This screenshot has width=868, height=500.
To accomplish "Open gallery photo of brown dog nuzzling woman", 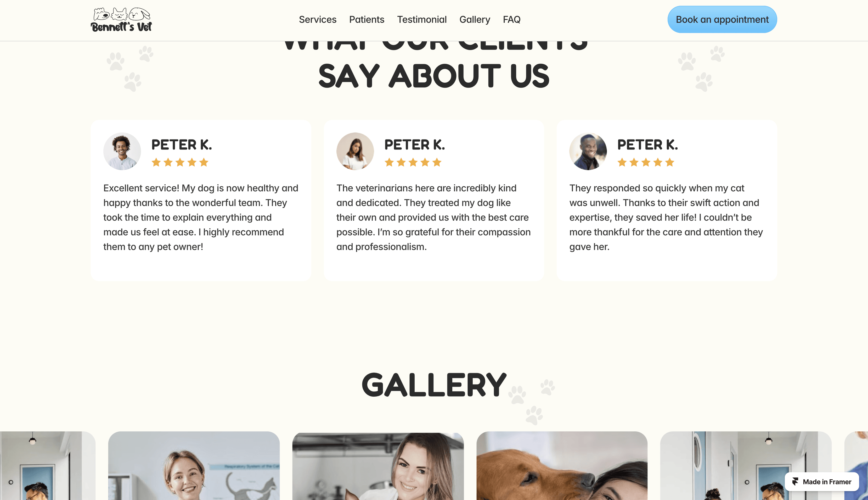I will (562, 466).
